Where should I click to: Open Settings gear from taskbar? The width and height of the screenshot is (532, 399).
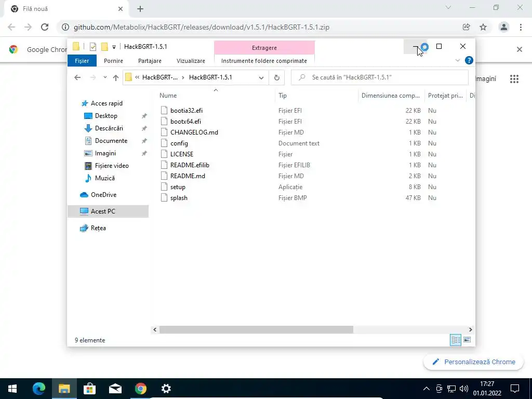pos(166,389)
